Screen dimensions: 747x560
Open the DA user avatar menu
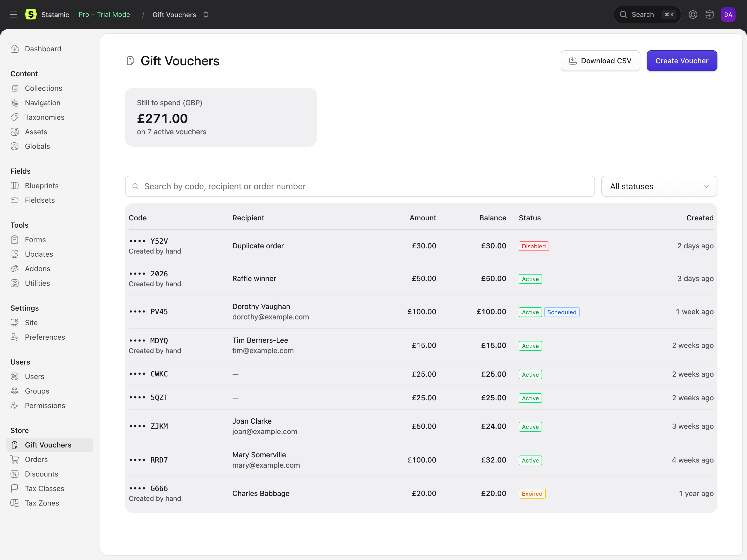click(728, 15)
